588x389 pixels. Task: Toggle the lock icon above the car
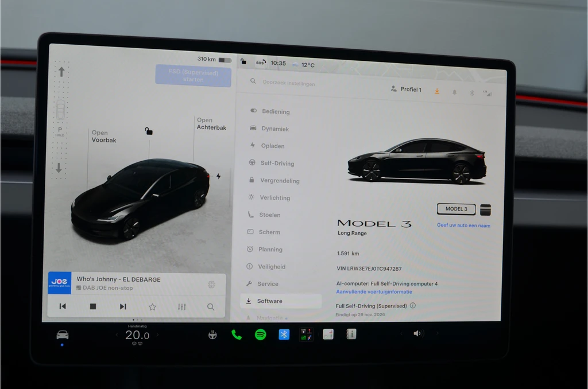[x=149, y=131]
